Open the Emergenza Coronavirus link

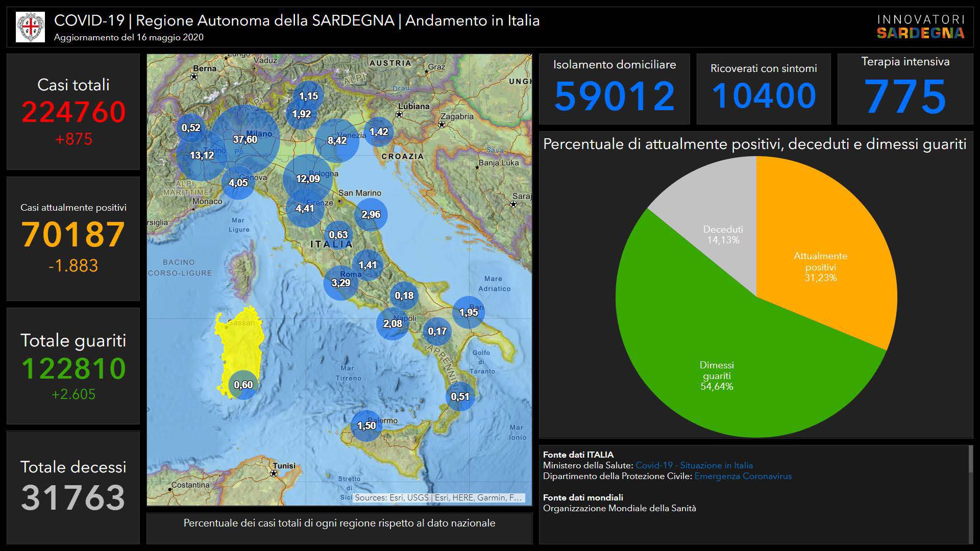click(743, 476)
